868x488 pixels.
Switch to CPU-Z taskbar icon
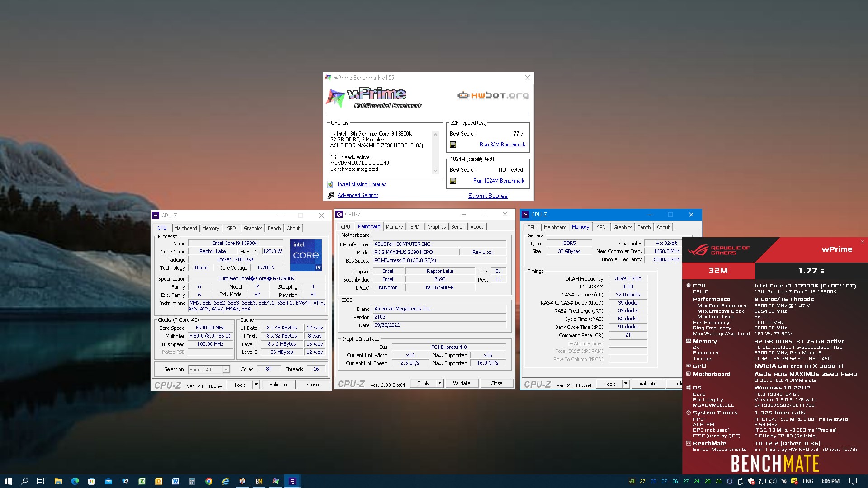tap(292, 481)
